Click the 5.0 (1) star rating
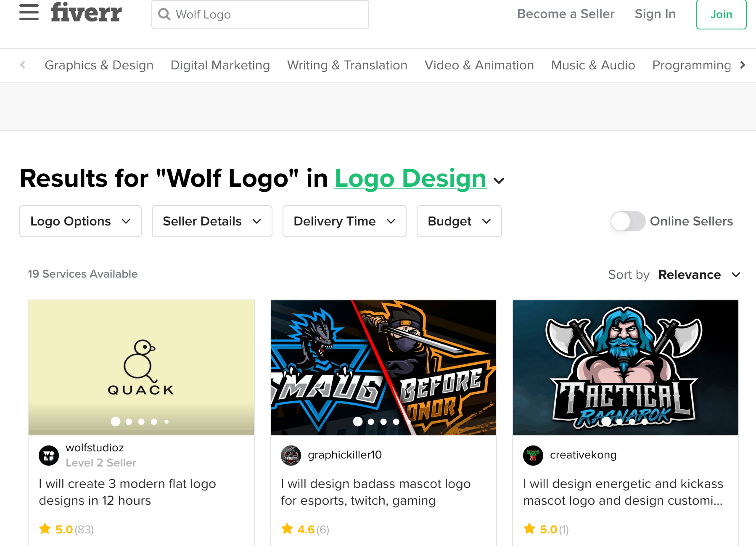The width and height of the screenshot is (756, 546). (546, 529)
